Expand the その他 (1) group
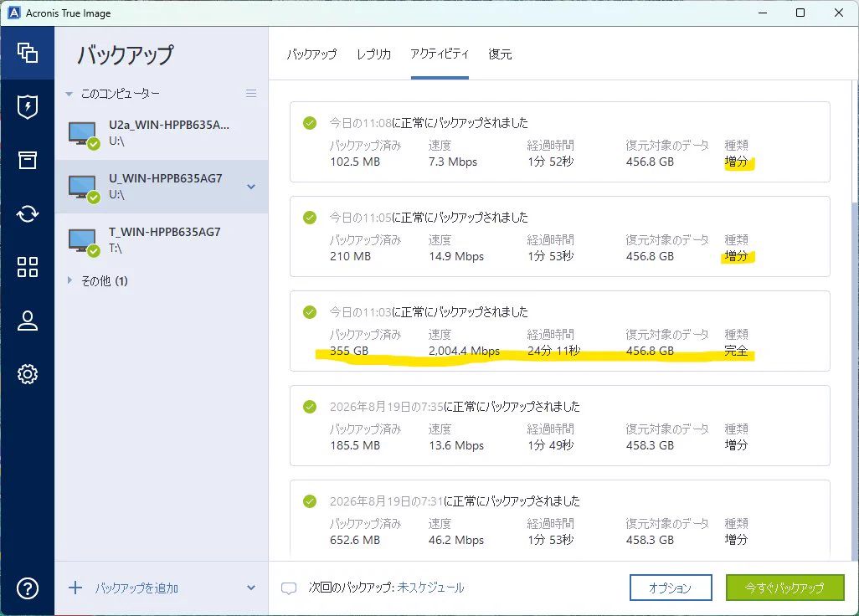Image resolution: width=859 pixels, height=616 pixels. (69, 280)
